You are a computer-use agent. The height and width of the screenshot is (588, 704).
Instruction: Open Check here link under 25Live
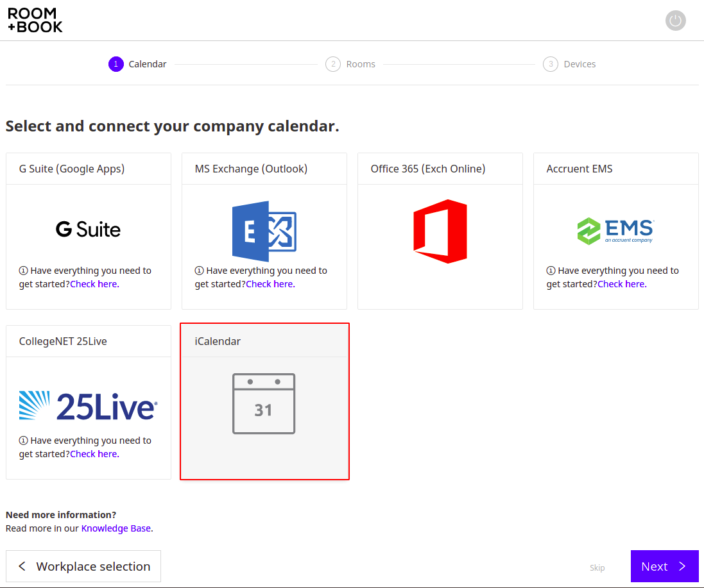[95, 454]
